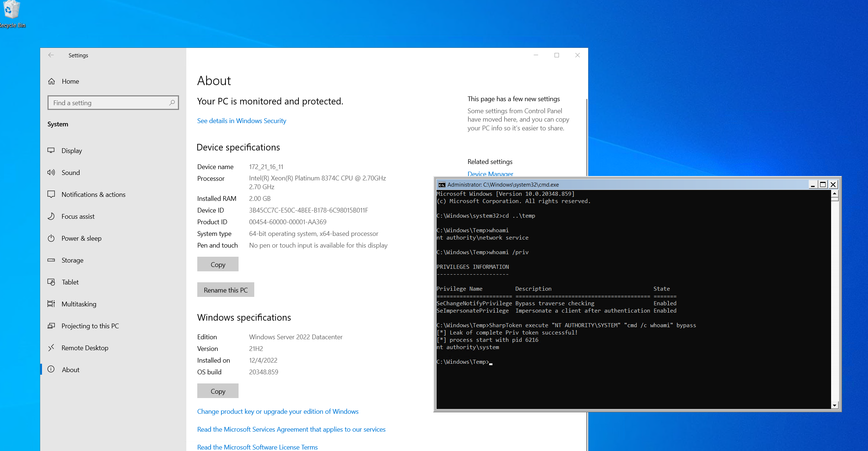This screenshot has width=868, height=451.
Task: Click the installed on date 12/4/2022
Action: point(263,360)
